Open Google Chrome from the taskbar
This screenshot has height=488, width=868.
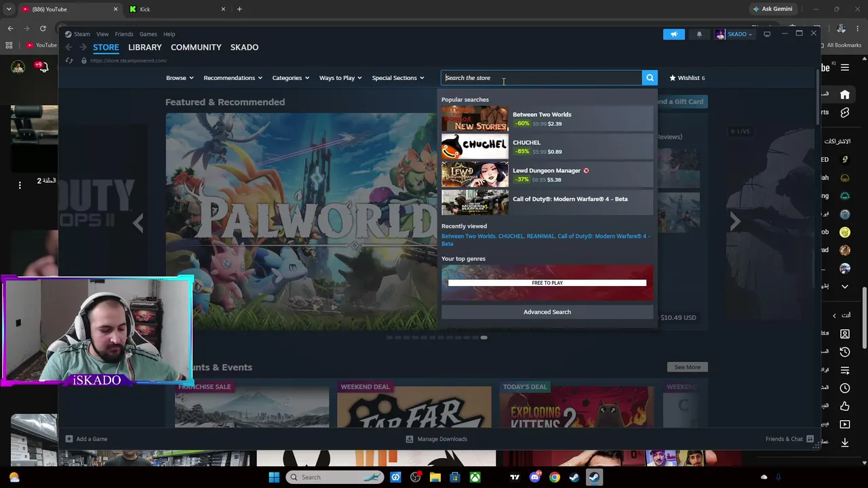tap(554, 477)
